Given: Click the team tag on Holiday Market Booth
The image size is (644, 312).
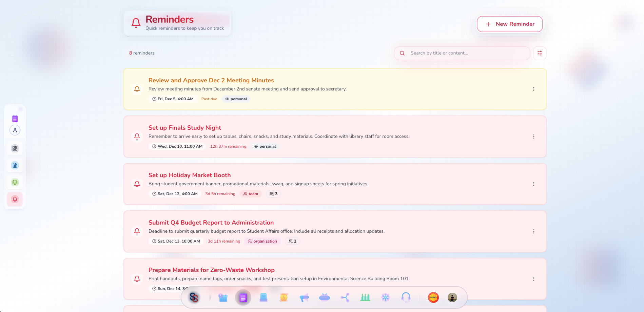Looking at the screenshot, I should (x=251, y=194).
